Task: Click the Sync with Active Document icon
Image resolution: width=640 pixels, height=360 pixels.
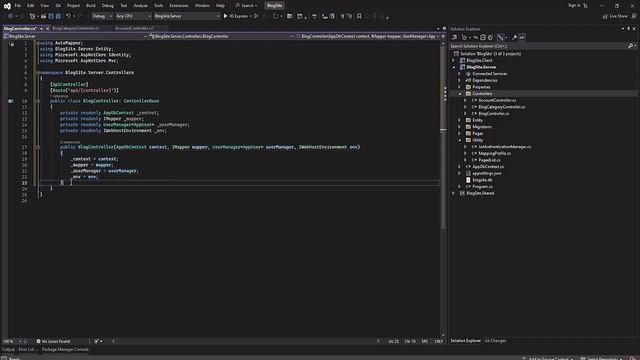Action: (475, 37)
